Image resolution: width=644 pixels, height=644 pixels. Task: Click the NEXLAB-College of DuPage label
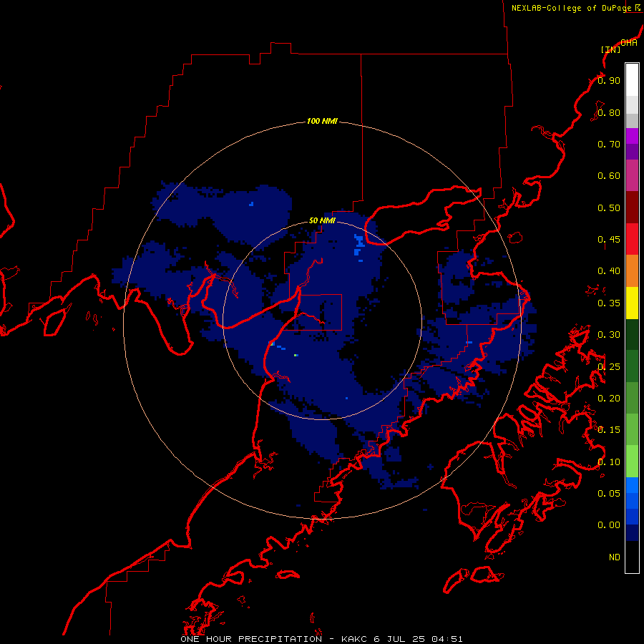(571, 8)
